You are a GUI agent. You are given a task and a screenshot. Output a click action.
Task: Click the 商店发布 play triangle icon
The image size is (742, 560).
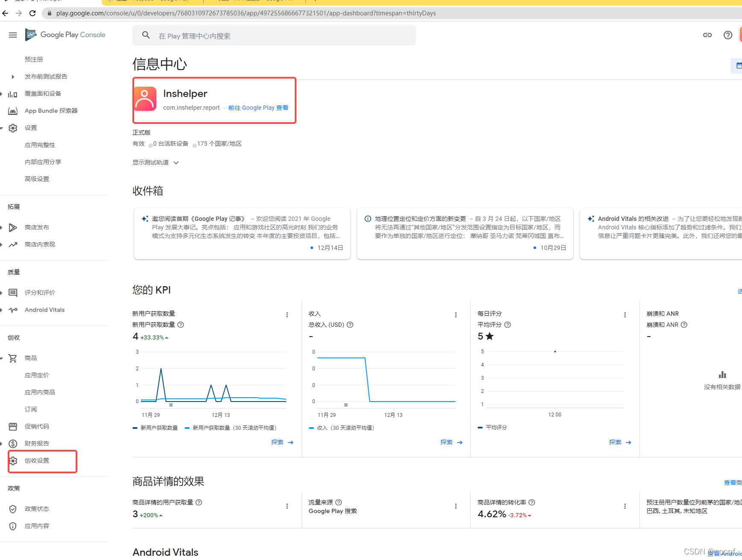[13, 228]
